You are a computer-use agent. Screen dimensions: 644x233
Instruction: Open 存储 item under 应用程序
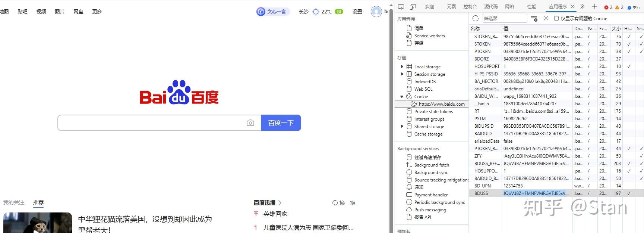tap(419, 43)
